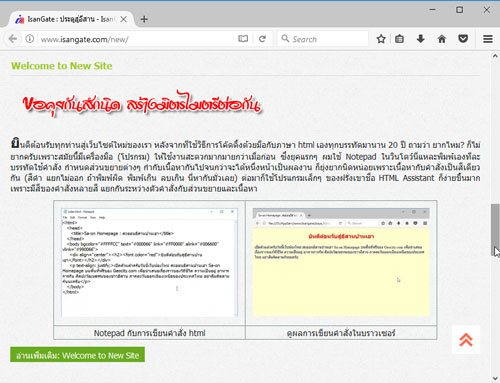Open Pocket shield icon
The width and height of the screenshot is (500, 383).
point(463,39)
